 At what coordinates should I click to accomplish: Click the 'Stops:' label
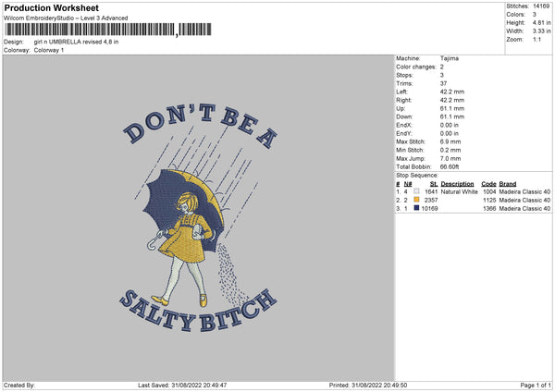coord(404,75)
